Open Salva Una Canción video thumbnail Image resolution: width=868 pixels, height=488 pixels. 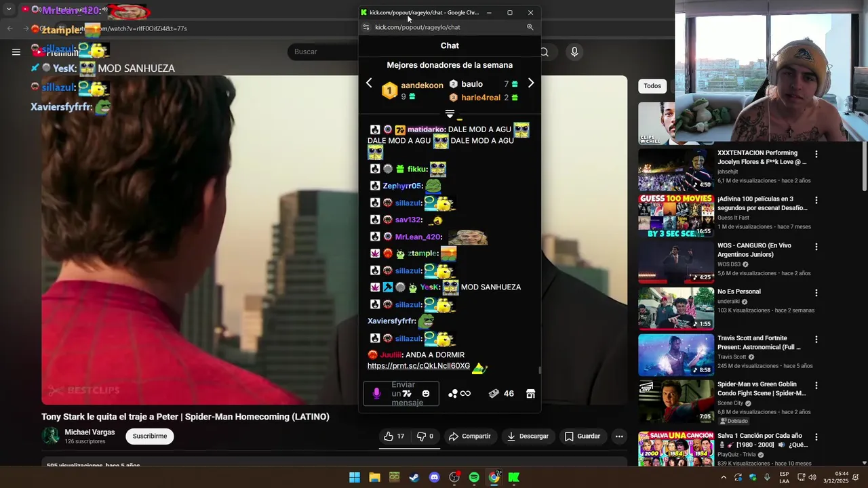click(676, 449)
